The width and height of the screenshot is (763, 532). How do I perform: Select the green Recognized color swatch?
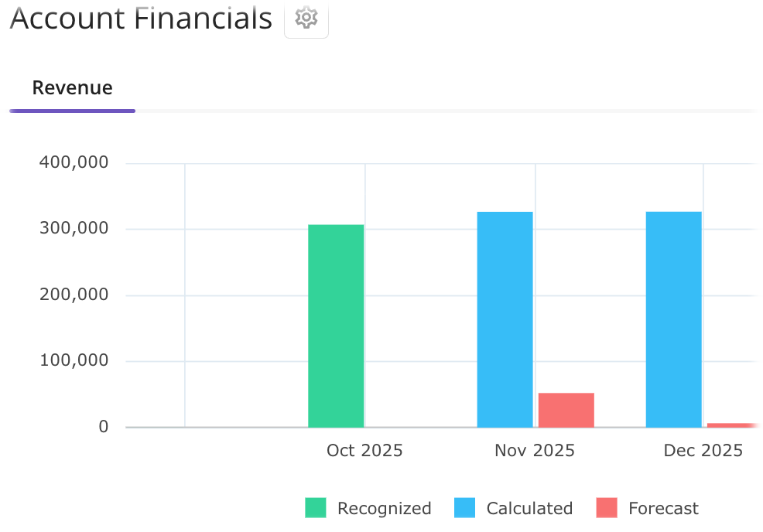point(316,508)
